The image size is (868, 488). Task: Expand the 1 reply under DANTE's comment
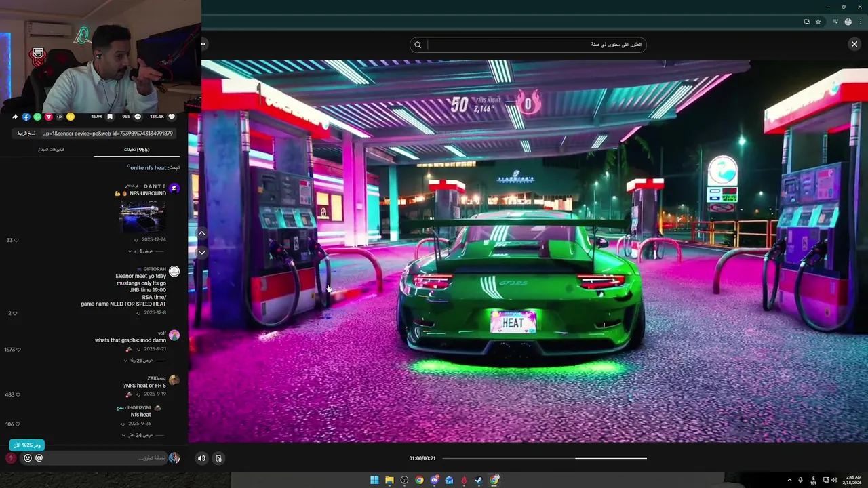(140, 251)
